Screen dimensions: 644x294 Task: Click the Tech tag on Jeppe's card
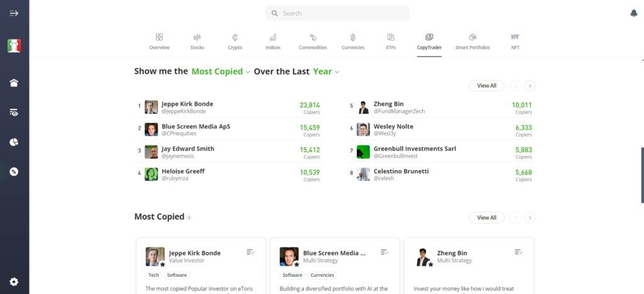(x=153, y=275)
